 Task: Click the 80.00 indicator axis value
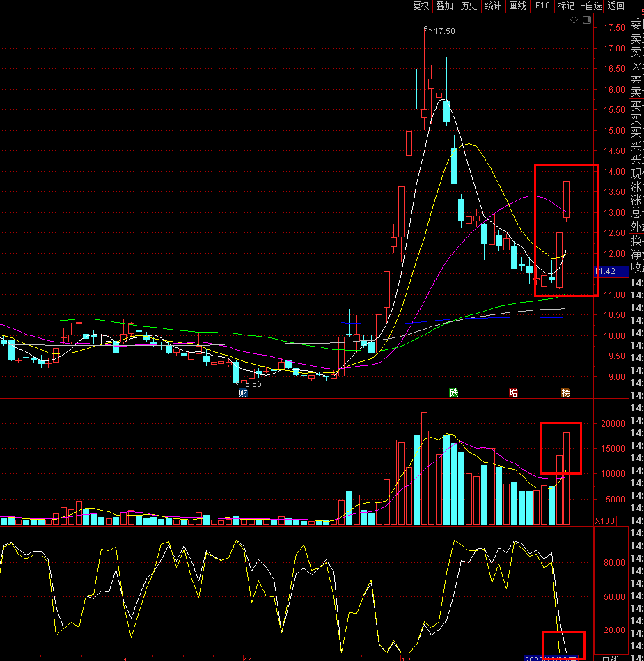(x=614, y=563)
